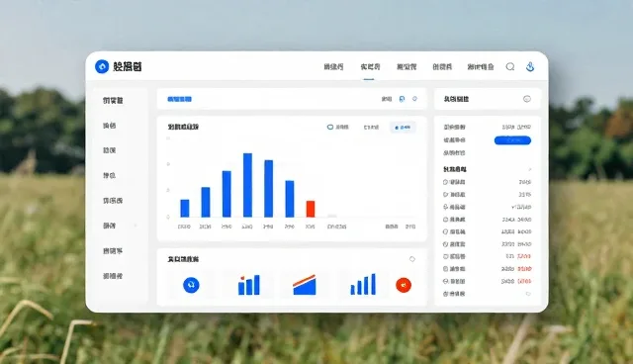This screenshot has width=633, height=364.
Task: Click the small diamond icon in bottom card header
Action: tap(412, 259)
